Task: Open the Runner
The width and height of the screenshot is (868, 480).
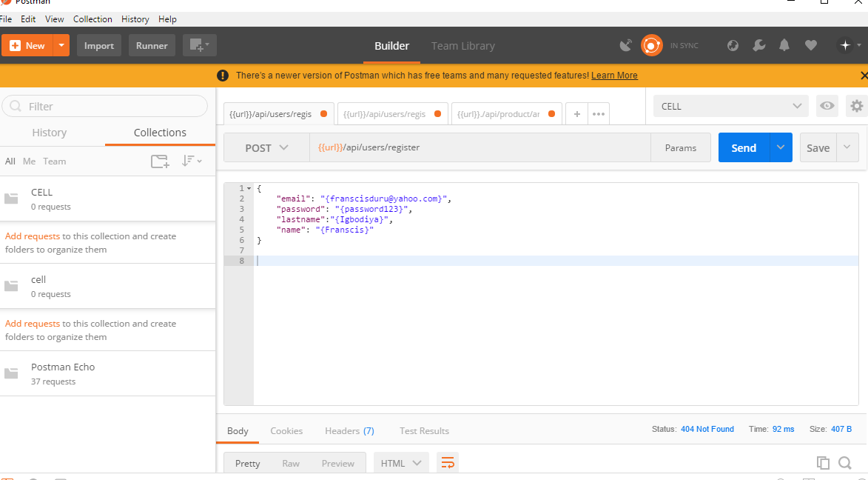Action: click(152, 45)
